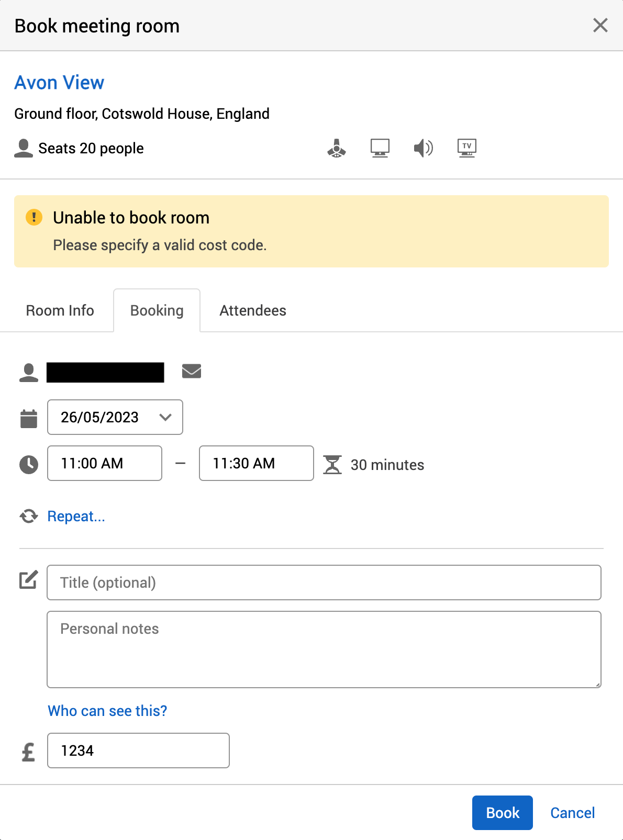
Task: Switch to the Attendees tab
Action: [253, 311]
